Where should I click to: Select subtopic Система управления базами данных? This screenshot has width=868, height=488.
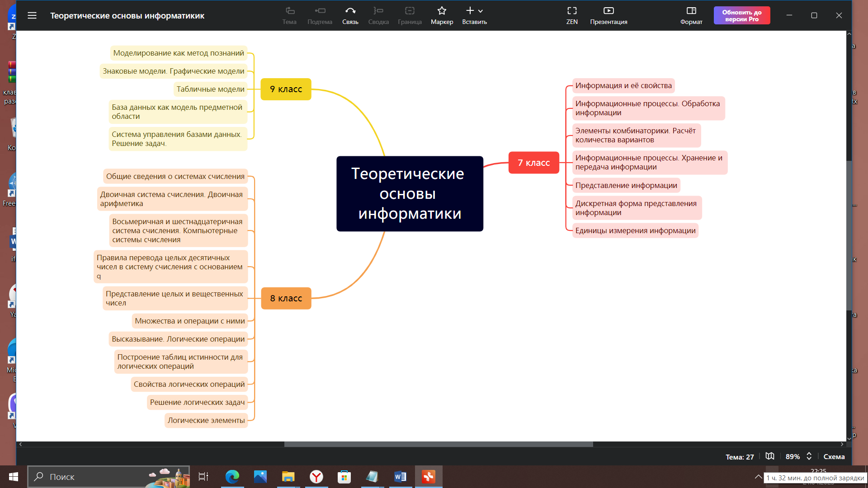[178, 139]
